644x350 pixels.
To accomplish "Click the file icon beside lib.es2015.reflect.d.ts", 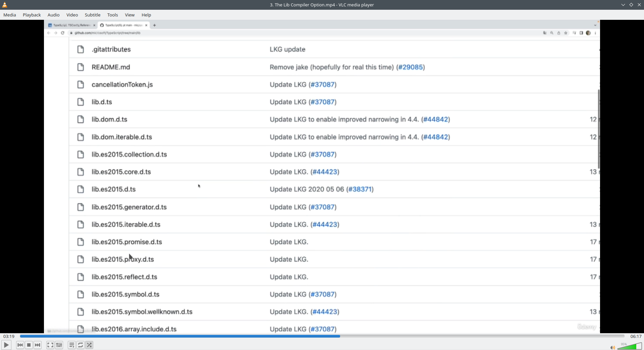I will click(80, 277).
